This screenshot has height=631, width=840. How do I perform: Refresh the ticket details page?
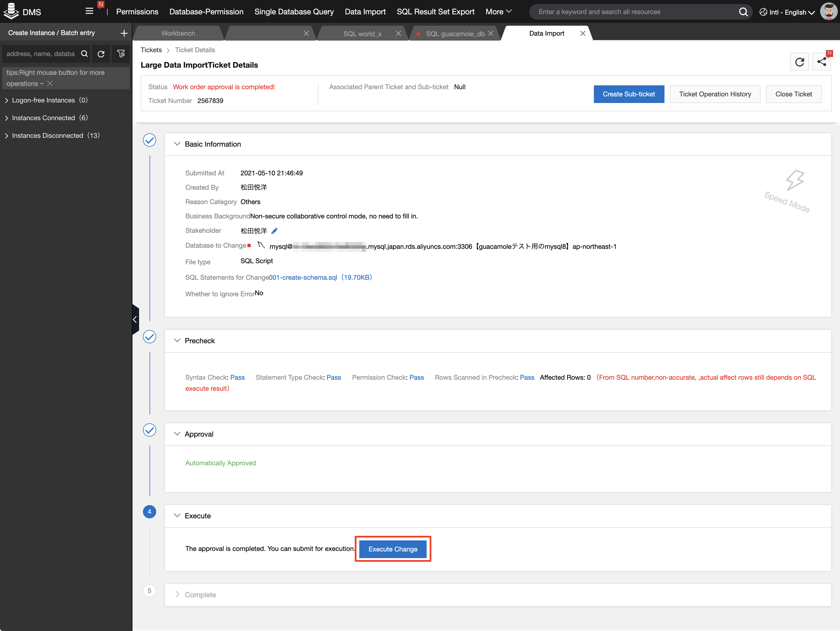click(x=799, y=62)
